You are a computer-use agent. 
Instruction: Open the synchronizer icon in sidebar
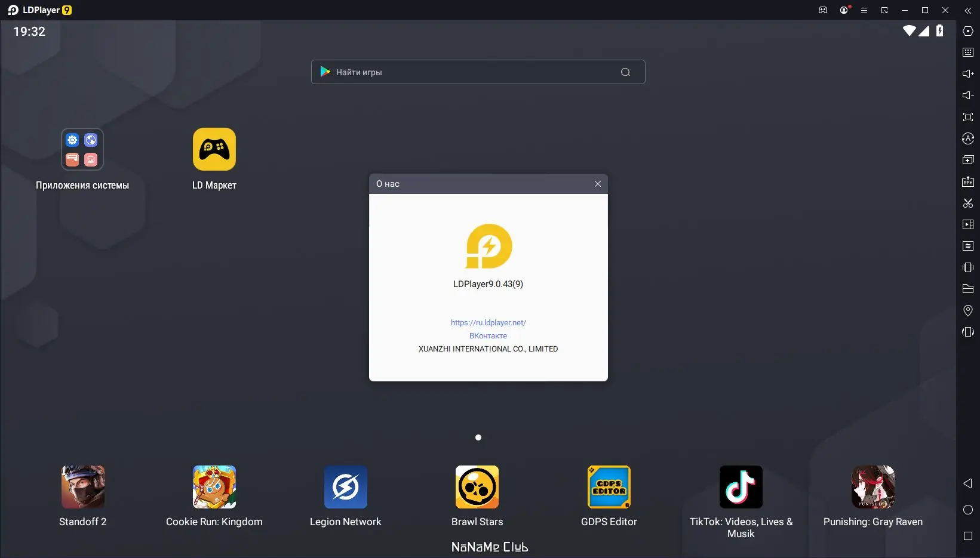[x=968, y=246]
